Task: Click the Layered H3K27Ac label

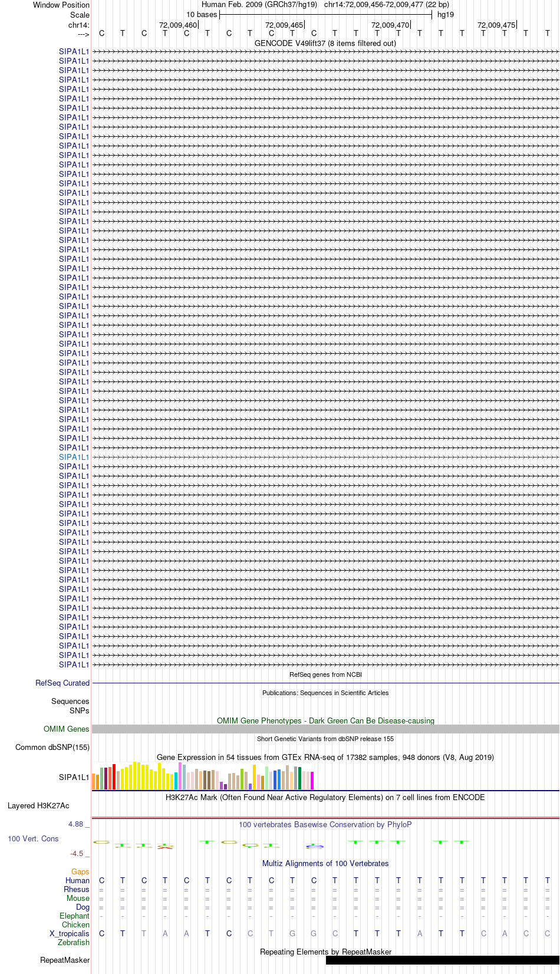Action: (38, 805)
